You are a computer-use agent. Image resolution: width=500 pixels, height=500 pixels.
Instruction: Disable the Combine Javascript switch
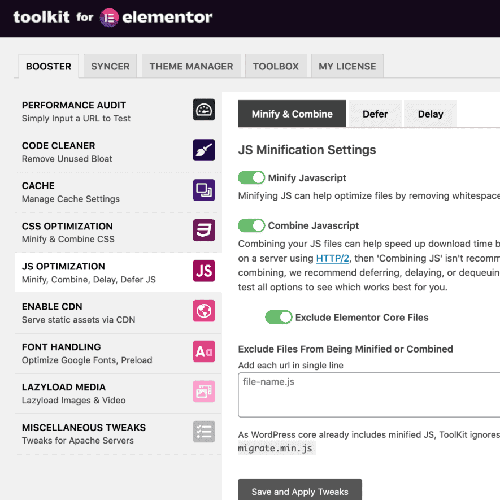[x=251, y=226]
